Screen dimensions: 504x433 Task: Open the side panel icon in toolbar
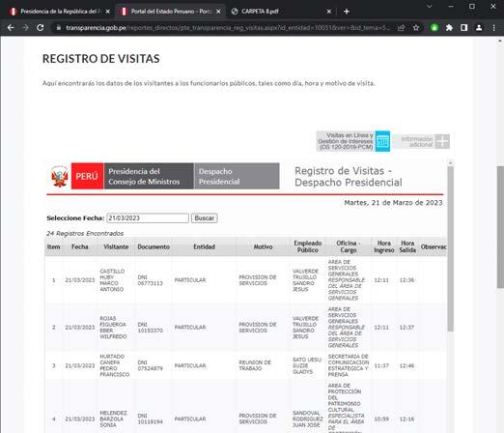tap(463, 28)
